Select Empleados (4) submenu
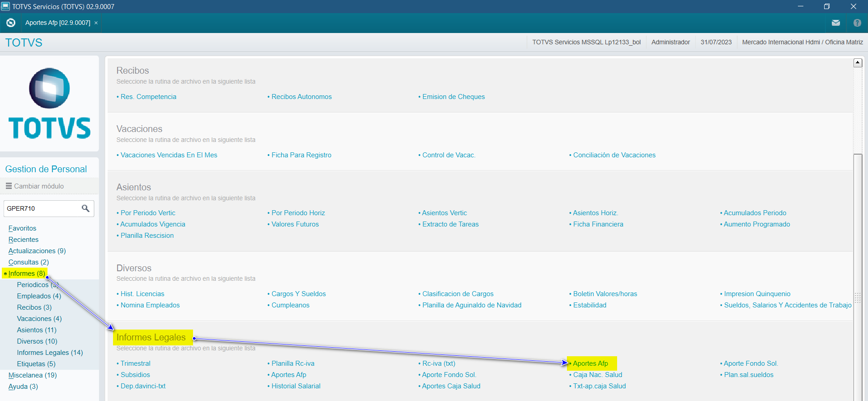Viewport: 868px width, 401px height. pyautogui.click(x=39, y=296)
